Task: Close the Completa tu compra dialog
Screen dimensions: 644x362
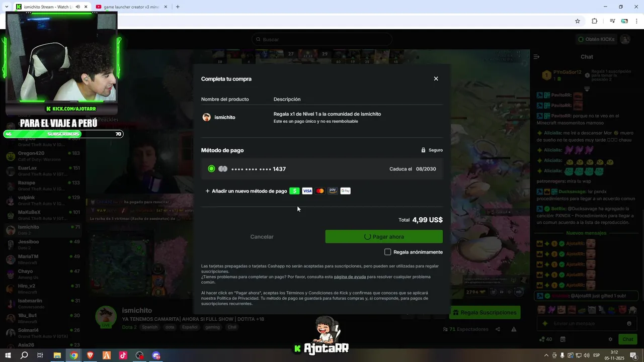Action: point(436,79)
